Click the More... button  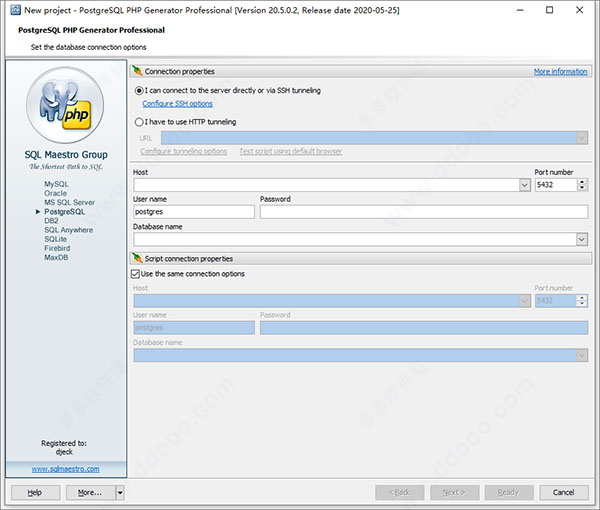pyautogui.click(x=90, y=492)
